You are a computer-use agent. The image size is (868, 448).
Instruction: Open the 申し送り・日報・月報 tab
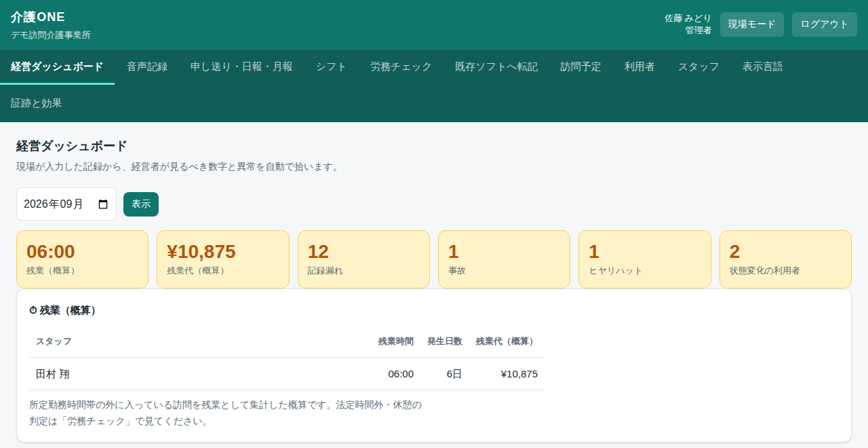coord(241,67)
